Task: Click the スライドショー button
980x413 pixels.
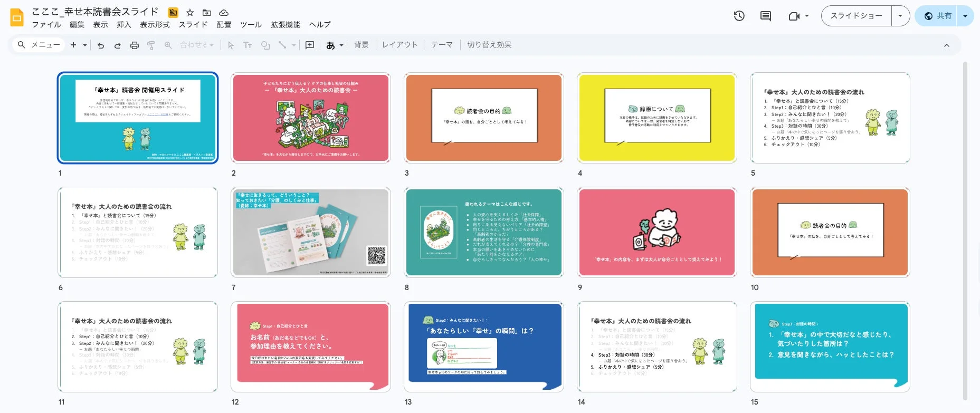Action: [856, 16]
